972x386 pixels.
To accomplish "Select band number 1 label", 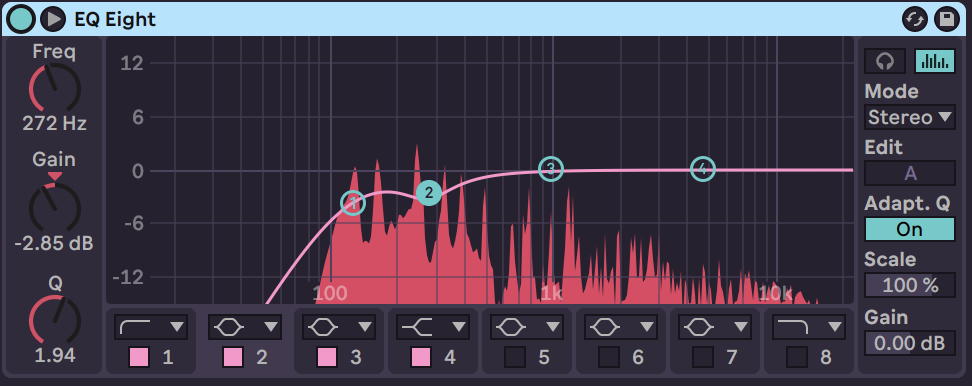I will tap(167, 357).
